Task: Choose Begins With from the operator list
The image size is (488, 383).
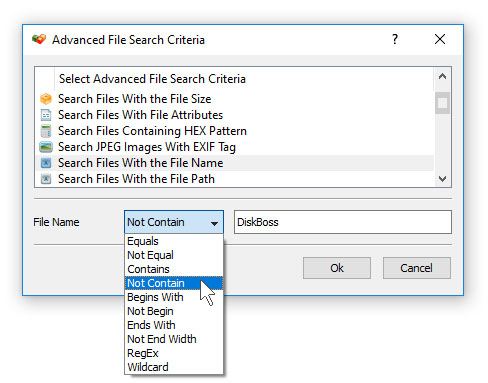Action: coord(174,297)
